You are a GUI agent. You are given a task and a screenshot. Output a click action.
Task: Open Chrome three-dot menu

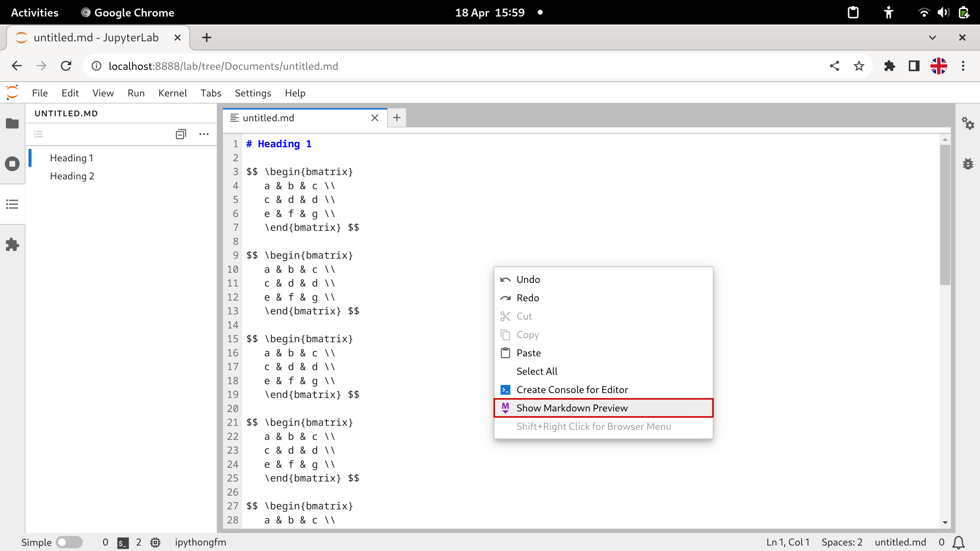click(x=963, y=66)
